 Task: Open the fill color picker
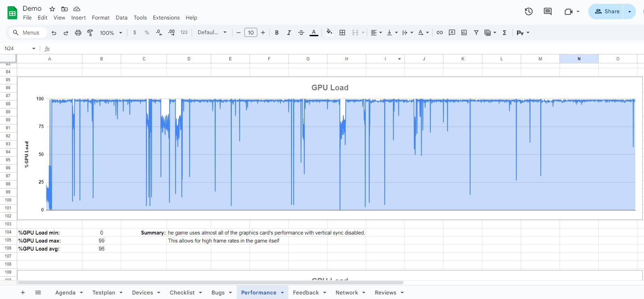tap(329, 33)
